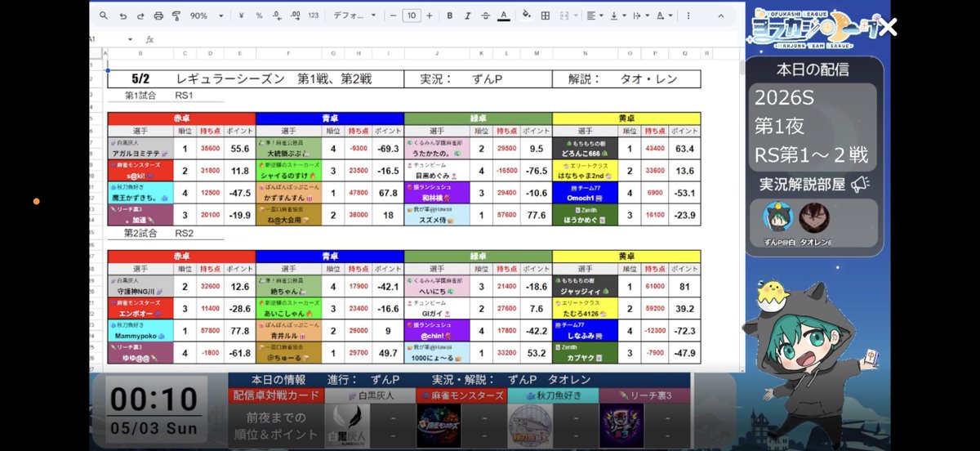
Task: Click the megaphone icon beside 実況解説部屋
Action: pyautogui.click(x=860, y=185)
